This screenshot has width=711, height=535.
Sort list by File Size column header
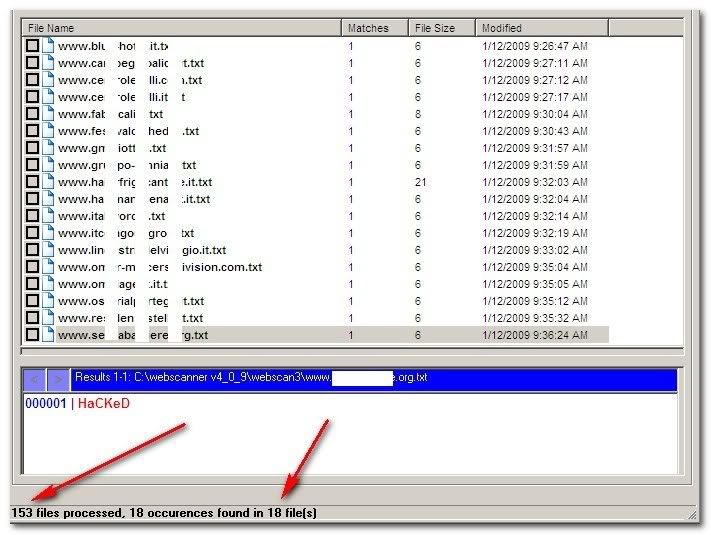pyautogui.click(x=440, y=28)
